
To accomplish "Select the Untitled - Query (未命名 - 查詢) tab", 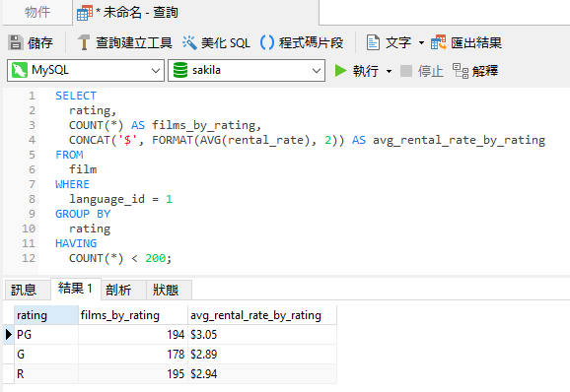I will pyautogui.click(x=195, y=13).
